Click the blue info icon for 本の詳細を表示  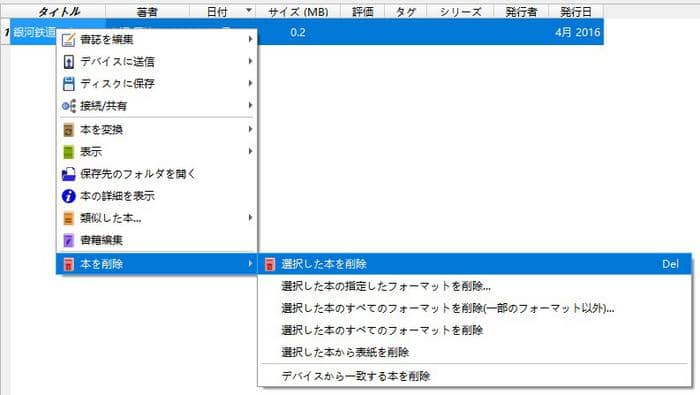pyautogui.click(x=68, y=196)
